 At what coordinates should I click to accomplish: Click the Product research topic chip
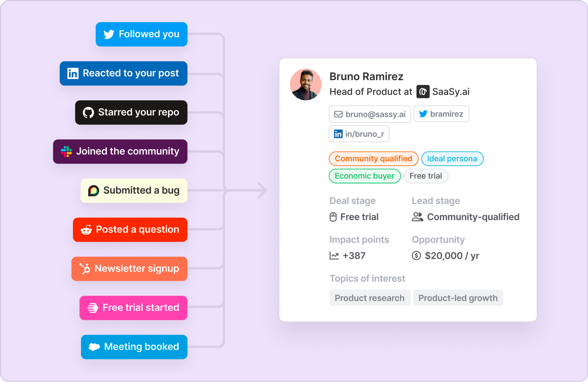tap(370, 298)
